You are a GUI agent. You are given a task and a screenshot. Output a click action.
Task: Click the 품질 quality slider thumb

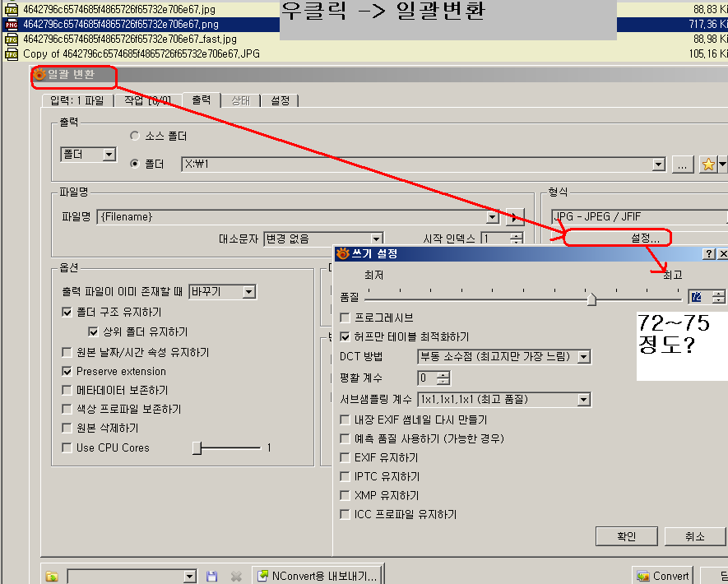pos(591,299)
